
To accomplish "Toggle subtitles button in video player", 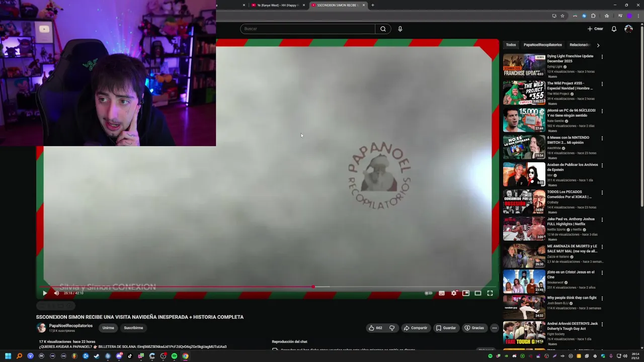I will pyautogui.click(x=442, y=293).
